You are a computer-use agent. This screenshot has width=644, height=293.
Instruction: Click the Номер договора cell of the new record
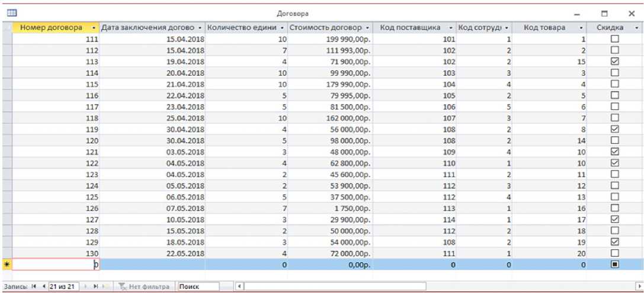(56, 265)
